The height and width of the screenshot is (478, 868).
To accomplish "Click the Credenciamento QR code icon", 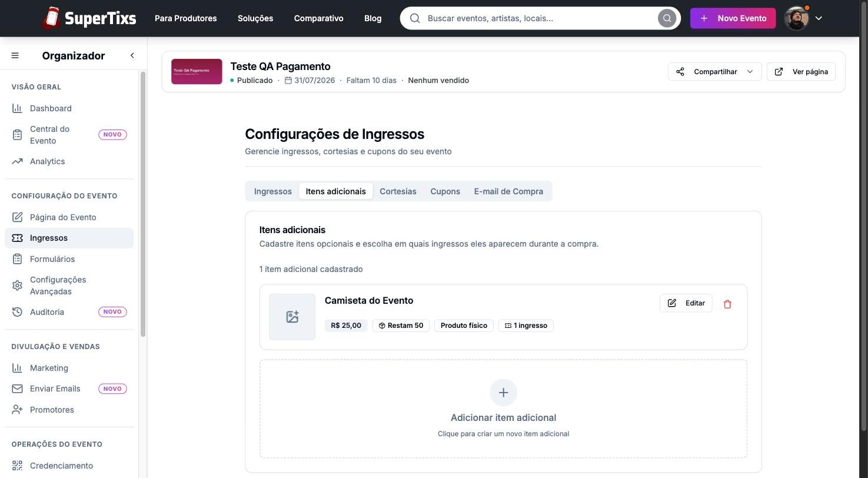I will point(17,466).
